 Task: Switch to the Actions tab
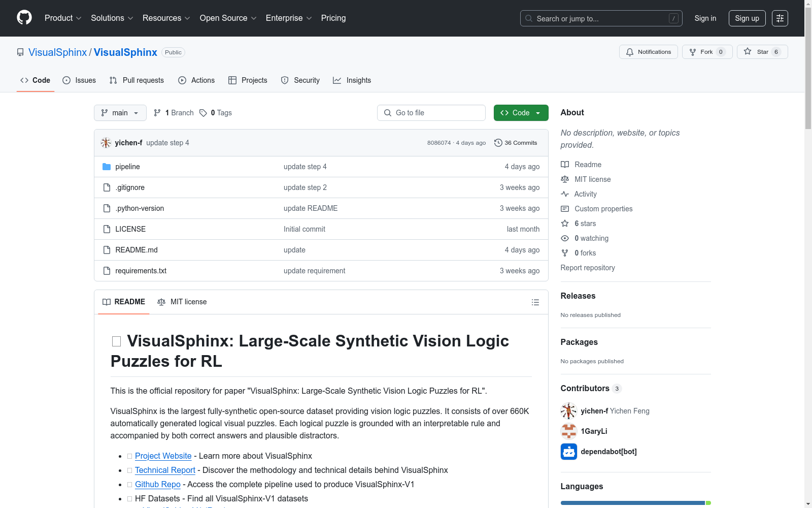[196, 80]
